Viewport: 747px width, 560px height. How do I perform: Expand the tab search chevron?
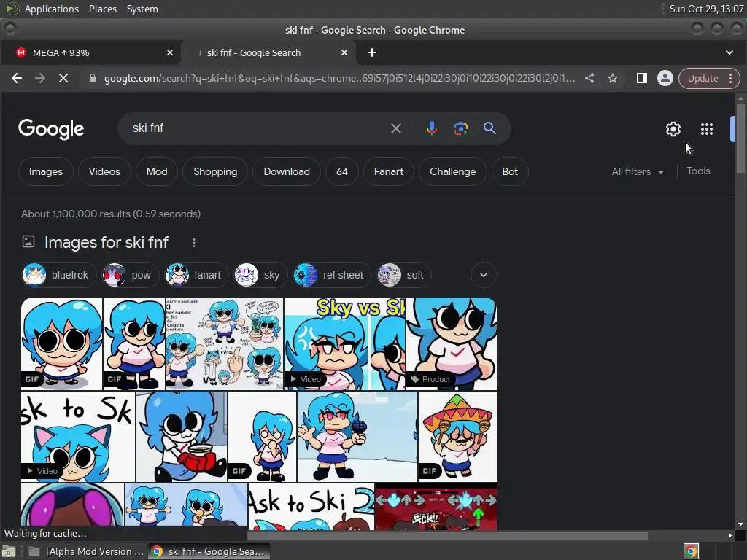[729, 52]
